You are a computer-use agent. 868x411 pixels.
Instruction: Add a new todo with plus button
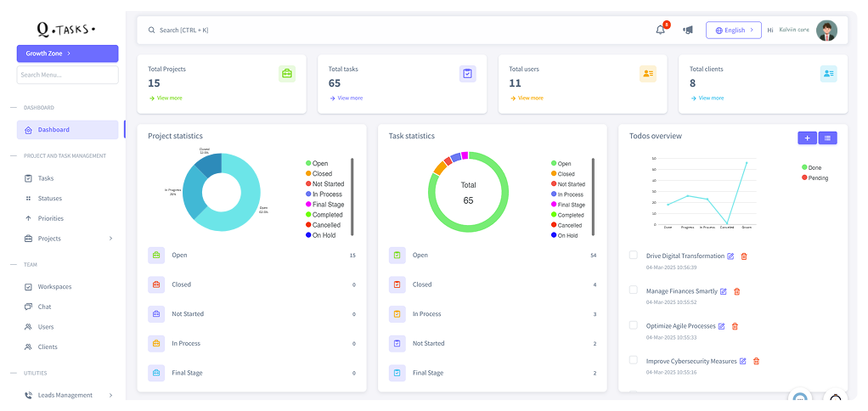tap(807, 138)
